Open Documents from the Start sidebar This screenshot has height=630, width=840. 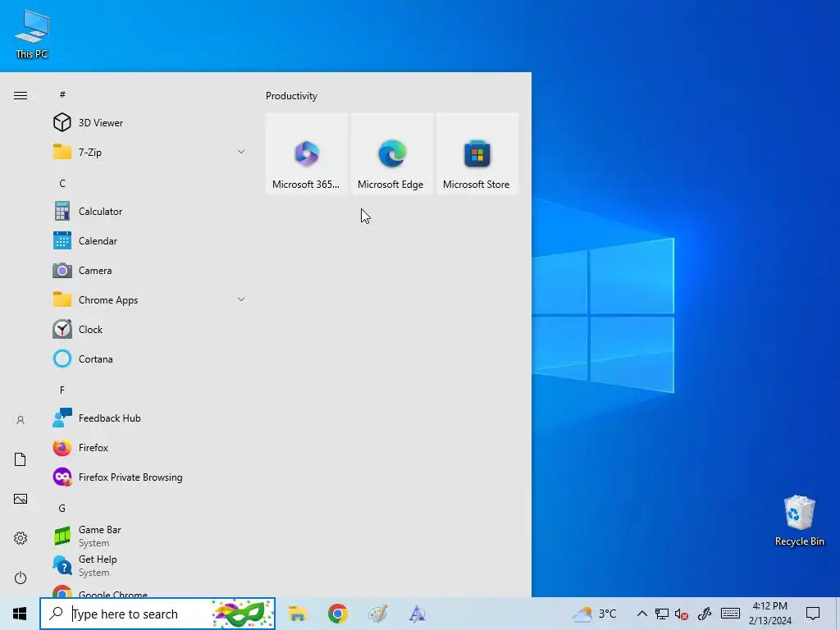[x=21, y=459]
